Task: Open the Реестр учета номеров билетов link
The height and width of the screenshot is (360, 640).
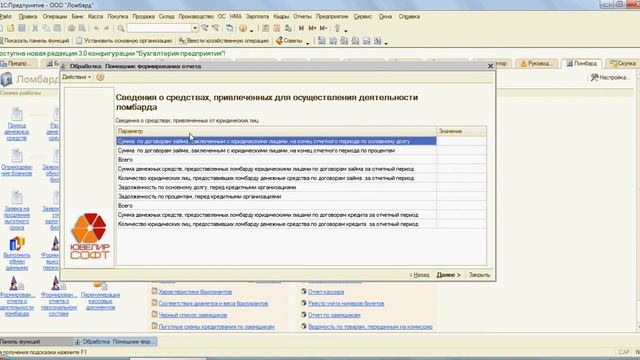Action: click(346, 304)
